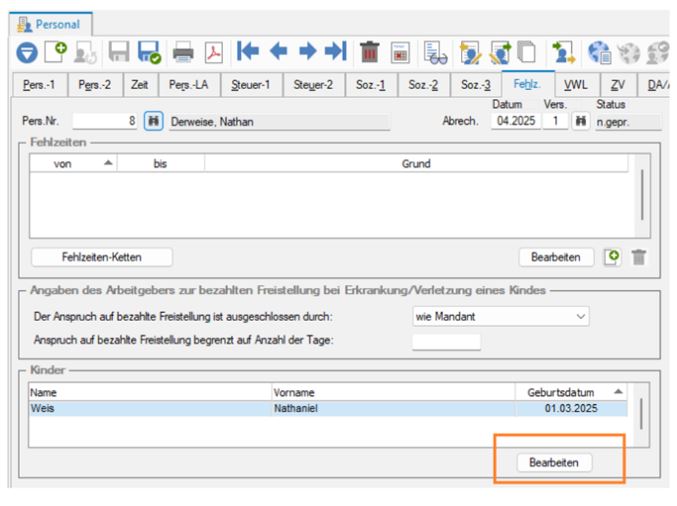Add new Fehlzeiten entry with green plus icon
This screenshot has width=677, height=506.
(613, 257)
